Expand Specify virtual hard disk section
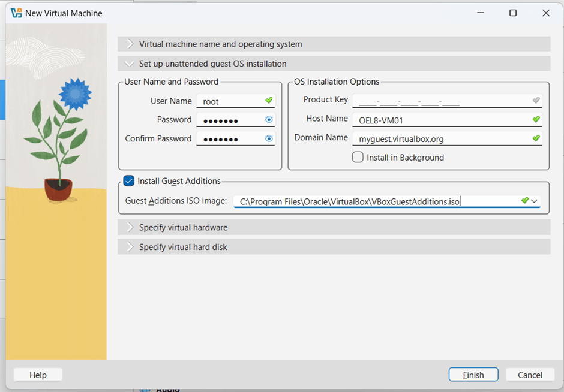 (x=183, y=247)
